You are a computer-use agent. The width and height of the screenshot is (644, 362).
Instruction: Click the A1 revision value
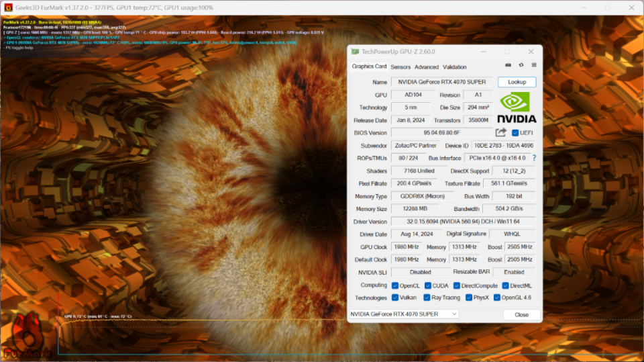(x=478, y=95)
